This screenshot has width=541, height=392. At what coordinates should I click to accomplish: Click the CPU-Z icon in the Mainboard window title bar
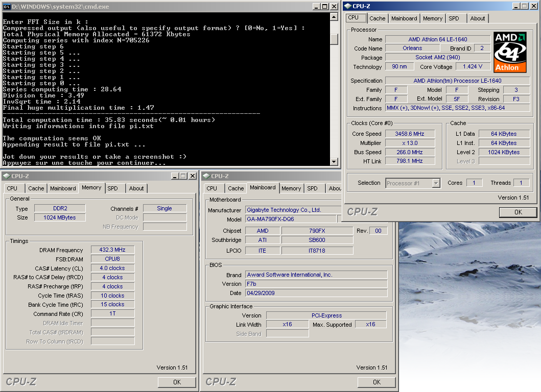[206, 176]
